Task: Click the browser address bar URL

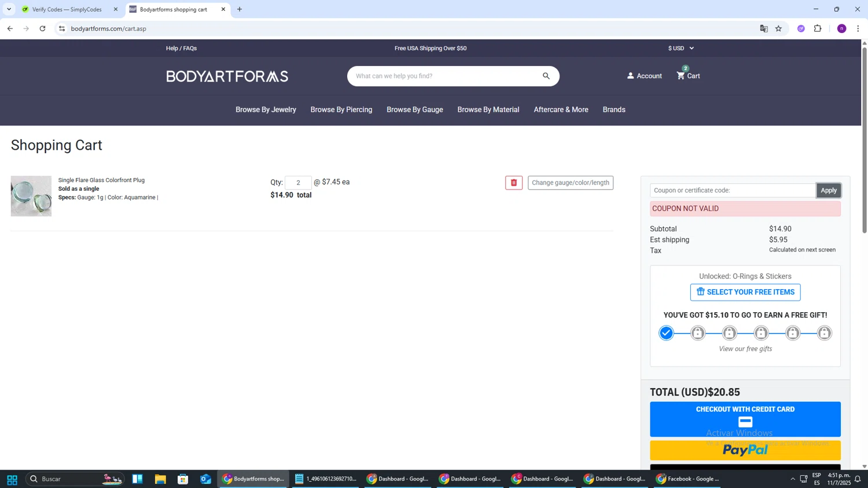Action: coord(108,28)
